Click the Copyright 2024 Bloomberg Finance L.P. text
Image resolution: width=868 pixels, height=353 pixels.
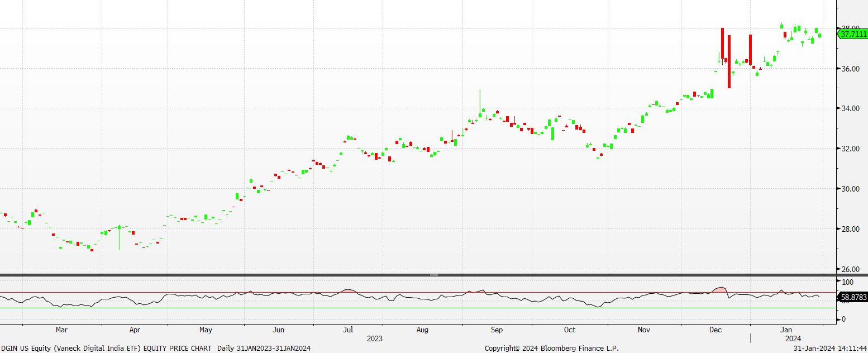click(x=551, y=348)
